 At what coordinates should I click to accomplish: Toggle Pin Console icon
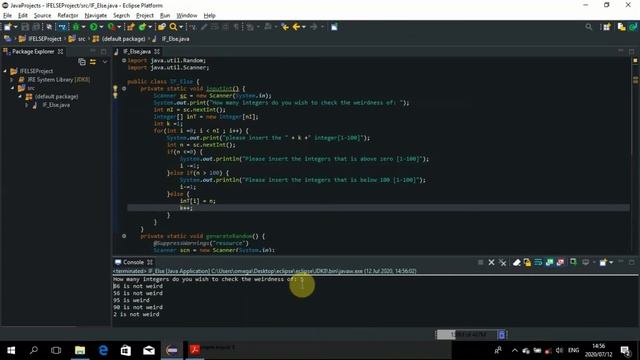coord(573,262)
